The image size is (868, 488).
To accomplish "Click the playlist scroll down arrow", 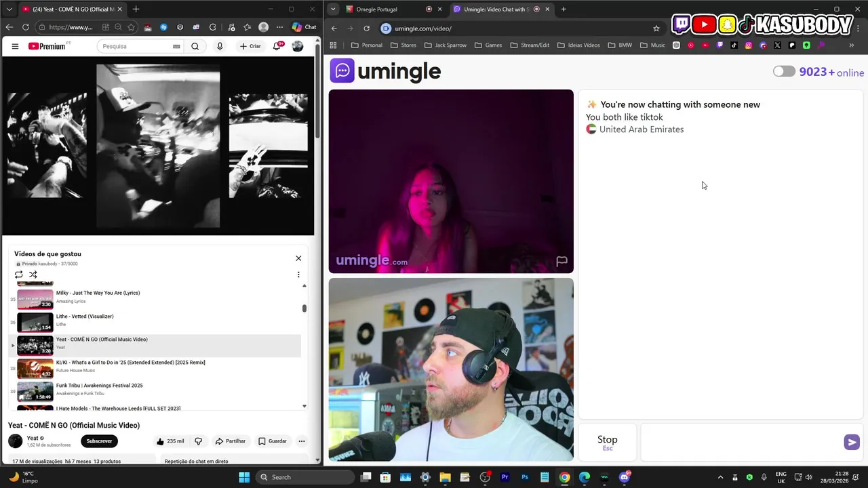I will click(304, 406).
